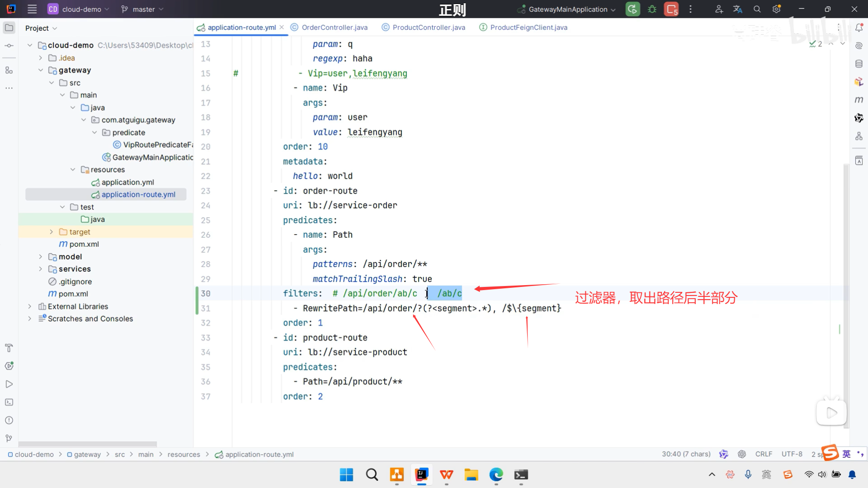Click the Debug bug icon
The height and width of the screenshot is (488, 868).
tap(652, 9)
